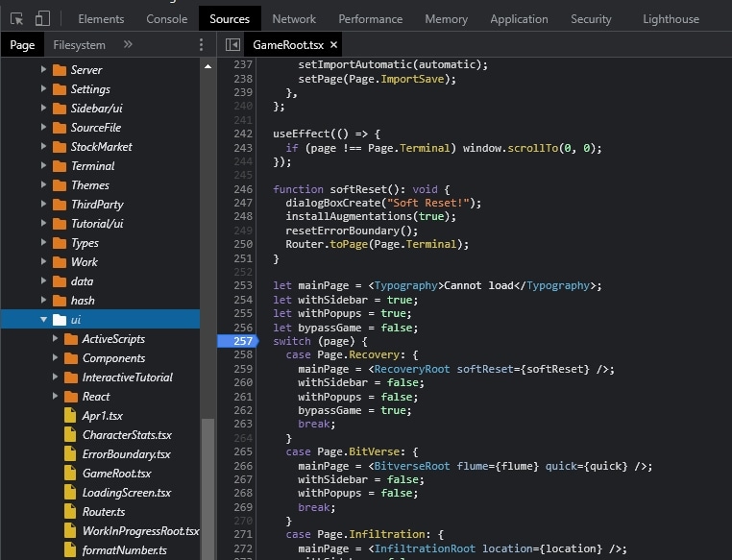Click the Components folder icon
The image size is (732, 560).
pyautogui.click(x=71, y=358)
